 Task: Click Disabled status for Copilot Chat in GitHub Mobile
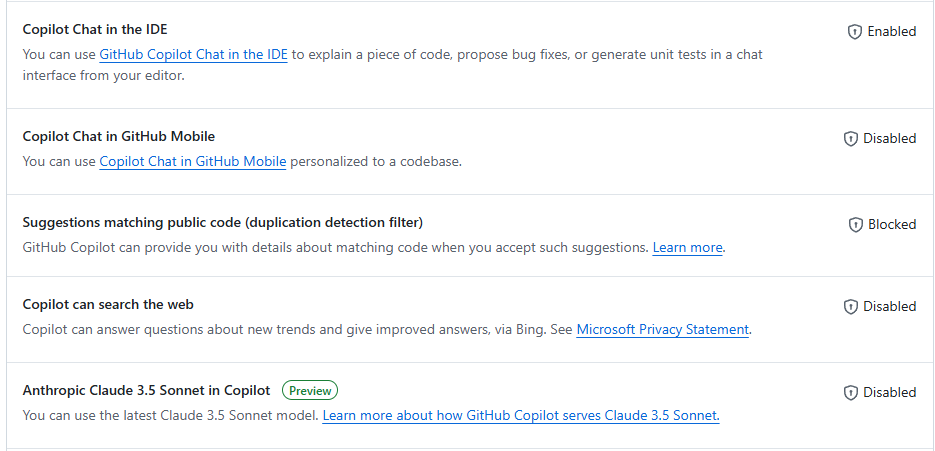click(889, 139)
